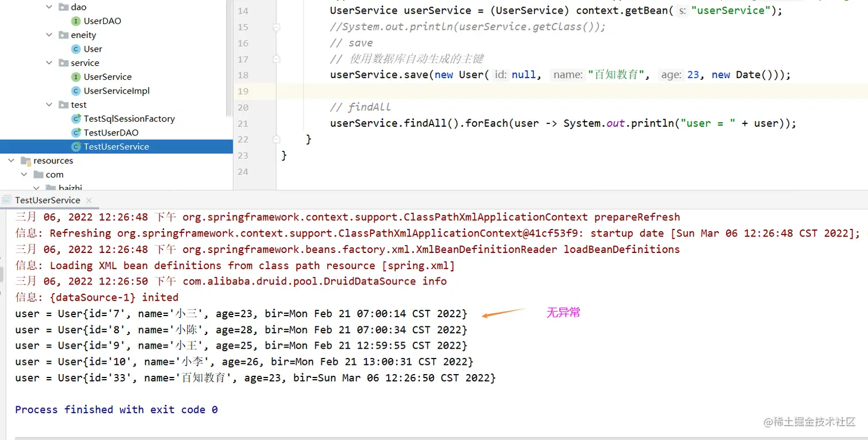Click the test package folder icon
868x440 pixels.
click(x=63, y=104)
